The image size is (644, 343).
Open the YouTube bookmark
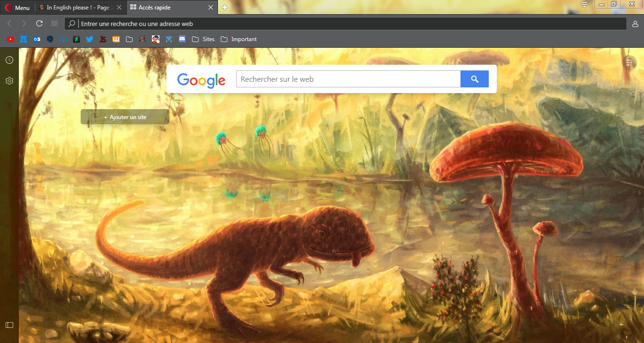(x=10, y=39)
